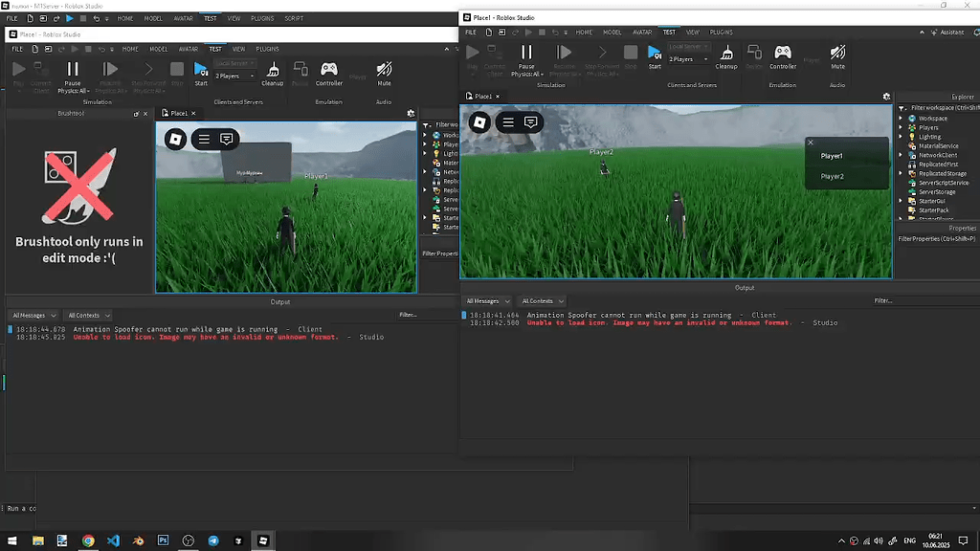This screenshot has width=980, height=551.
Task: Click the Start server button in right window
Action: 655,56
